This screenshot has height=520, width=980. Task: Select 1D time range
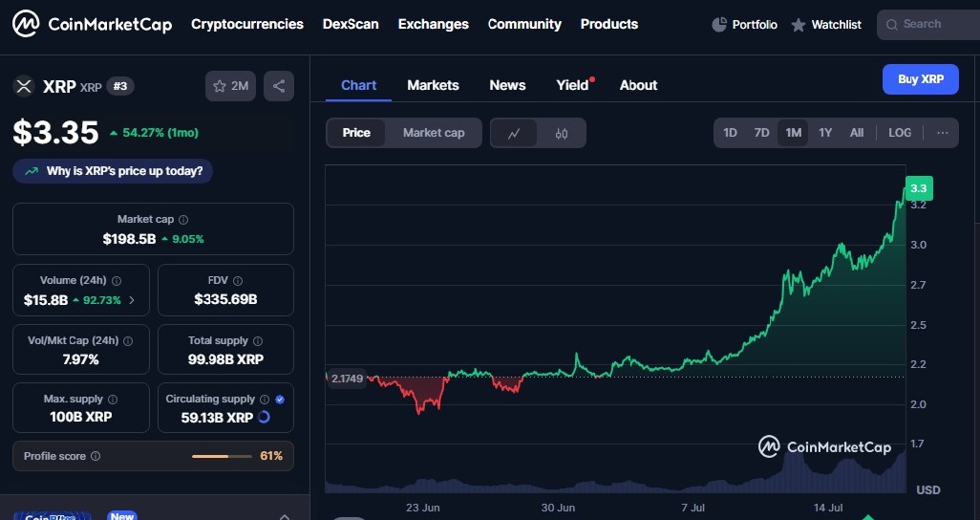tap(730, 133)
